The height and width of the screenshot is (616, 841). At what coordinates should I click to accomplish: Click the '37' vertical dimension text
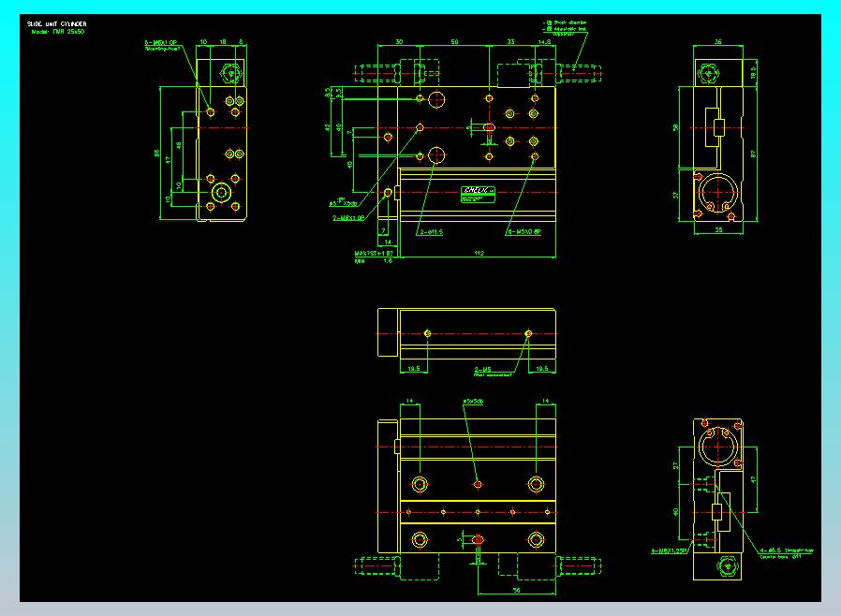point(675,195)
